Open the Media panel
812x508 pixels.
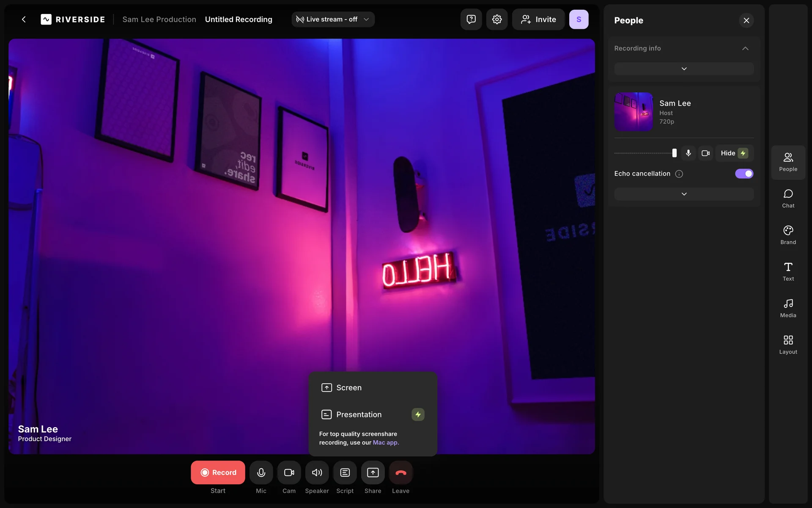[x=788, y=308]
